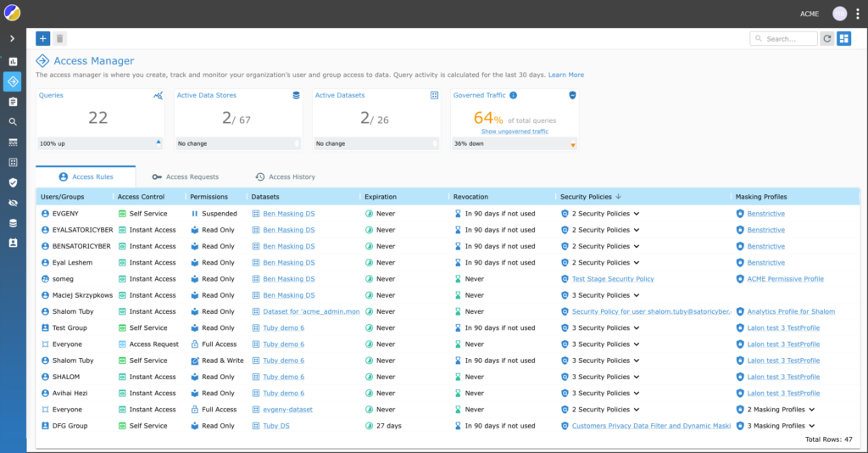Screen dimensions: 868x453
Task: Click the 27 days expiration for DFG Group
Action: pos(388,426)
